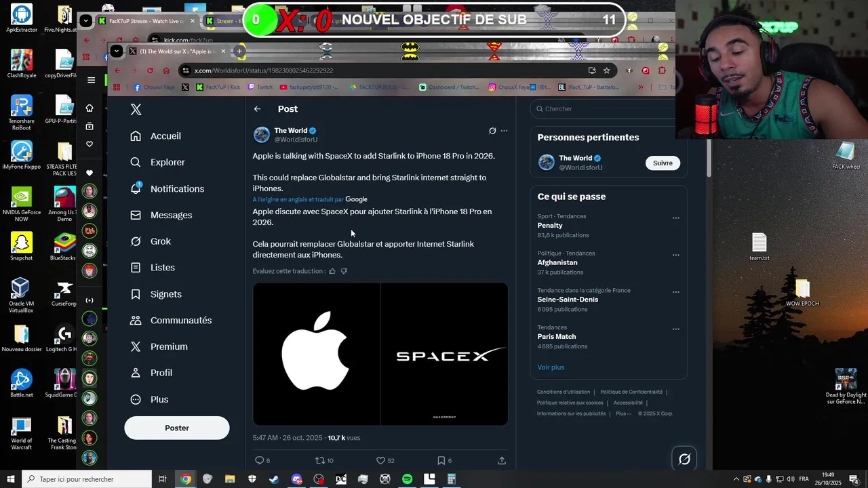Share the post via share icon

502,460
